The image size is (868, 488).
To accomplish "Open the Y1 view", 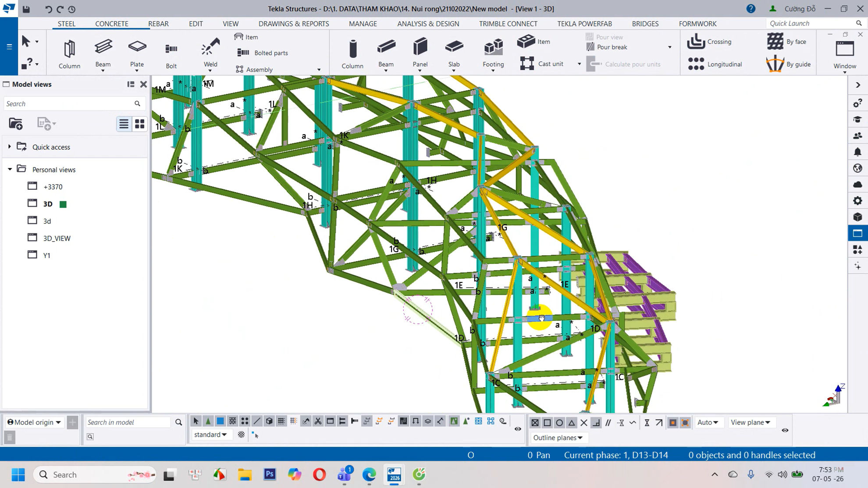I will [x=46, y=255].
